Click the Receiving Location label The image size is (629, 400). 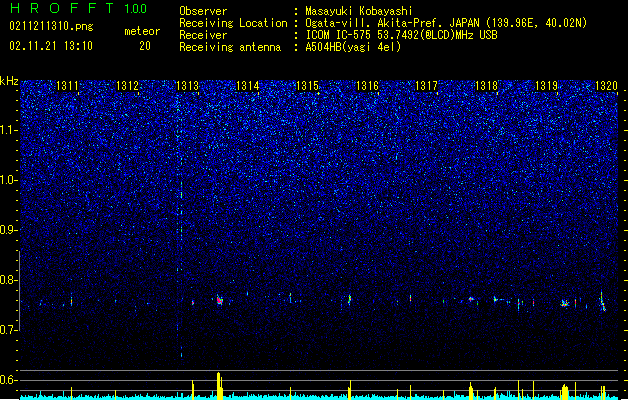pyautogui.click(x=233, y=23)
